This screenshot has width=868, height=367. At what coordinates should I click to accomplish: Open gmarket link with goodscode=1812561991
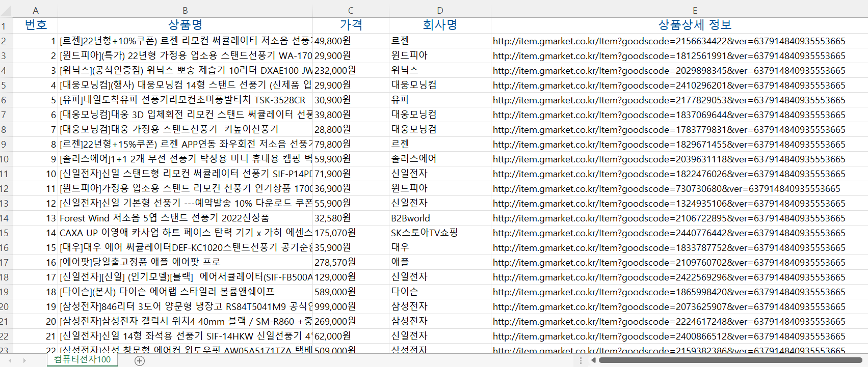pos(669,56)
